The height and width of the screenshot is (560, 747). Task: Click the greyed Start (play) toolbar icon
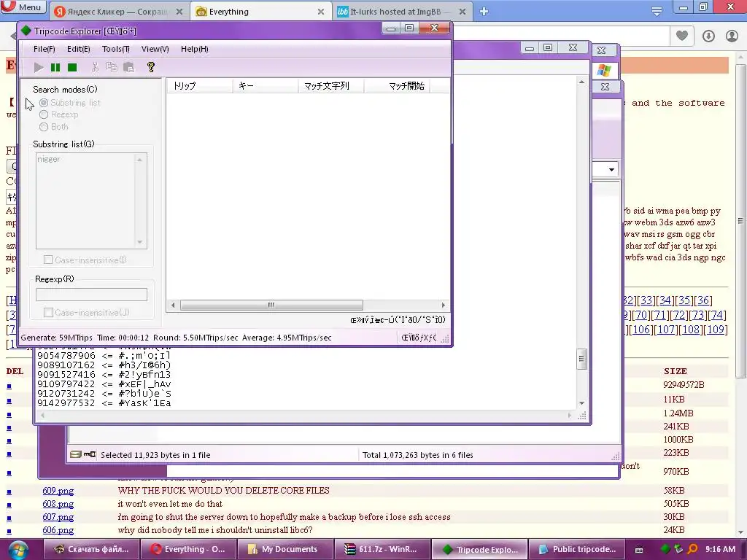point(39,68)
